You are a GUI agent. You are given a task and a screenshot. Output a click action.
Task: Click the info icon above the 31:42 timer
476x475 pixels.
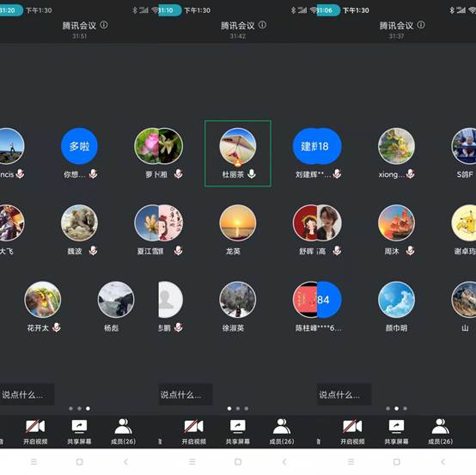262,25
